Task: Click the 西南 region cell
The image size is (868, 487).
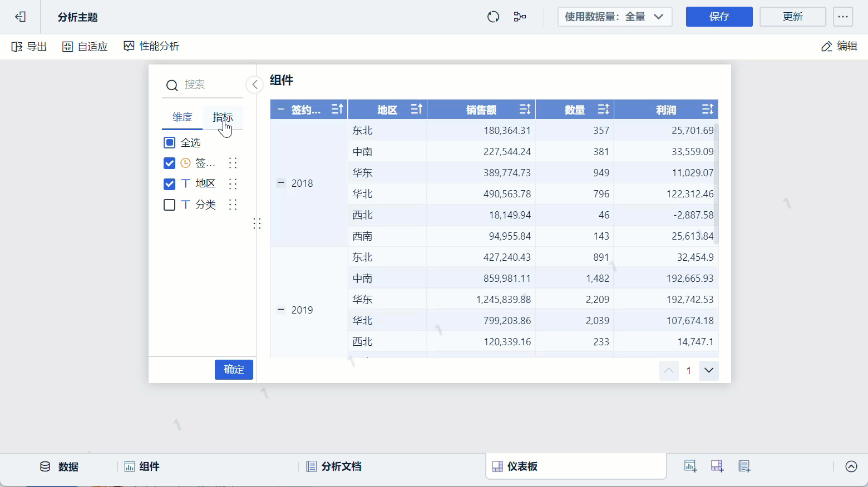Action: click(x=387, y=236)
